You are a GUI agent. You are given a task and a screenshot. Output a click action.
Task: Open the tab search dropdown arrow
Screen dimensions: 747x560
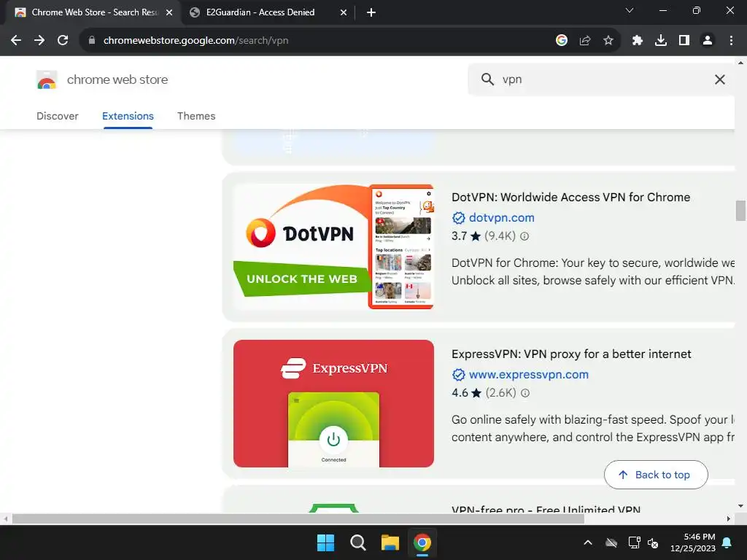point(629,10)
